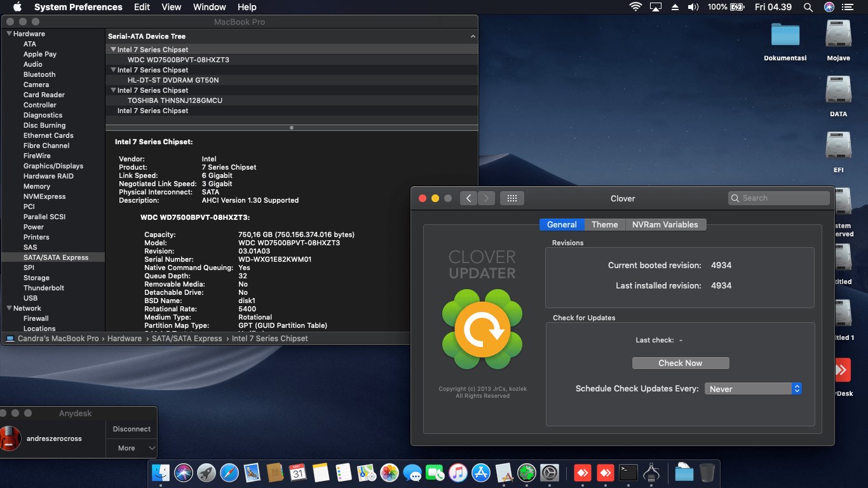Screen dimensions: 868x488
Task: Open the Trash in the Dock
Action: pos(707,473)
